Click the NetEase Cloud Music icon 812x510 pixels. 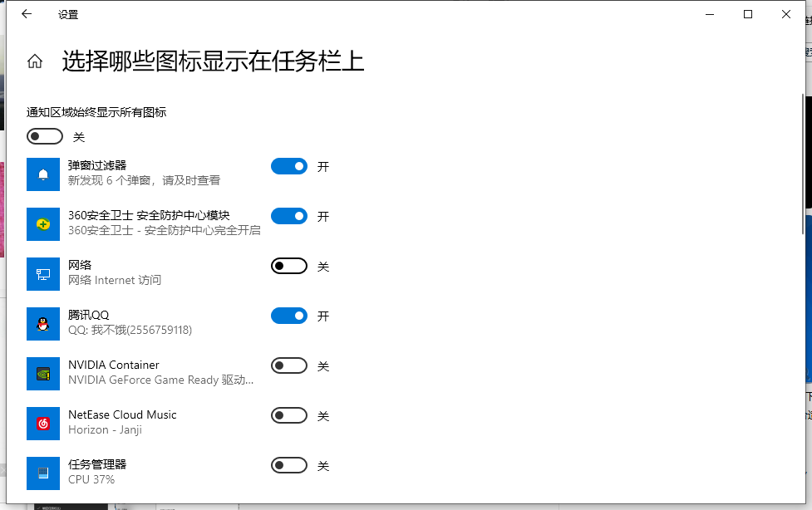click(x=43, y=424)
